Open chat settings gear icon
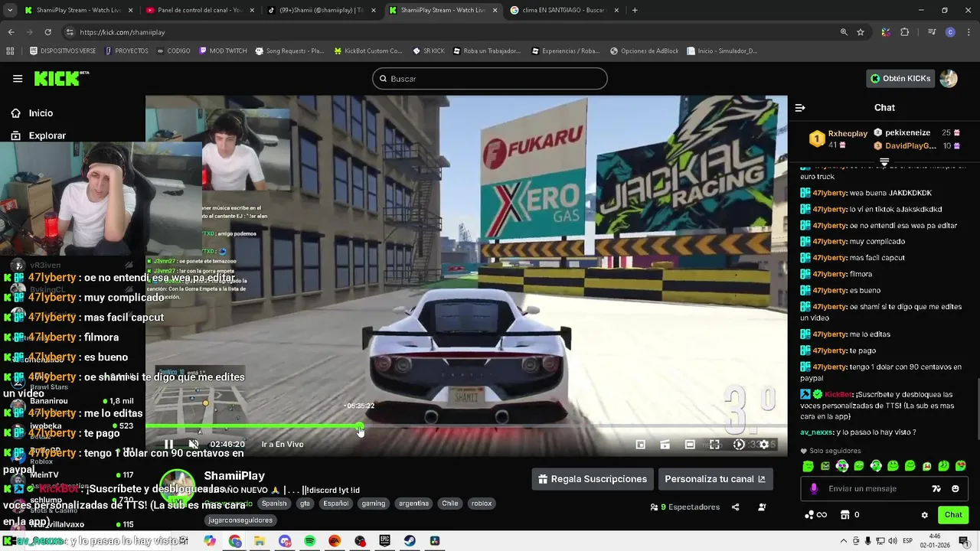The height and width of the screenshot is (551, 980). point(924,515)
